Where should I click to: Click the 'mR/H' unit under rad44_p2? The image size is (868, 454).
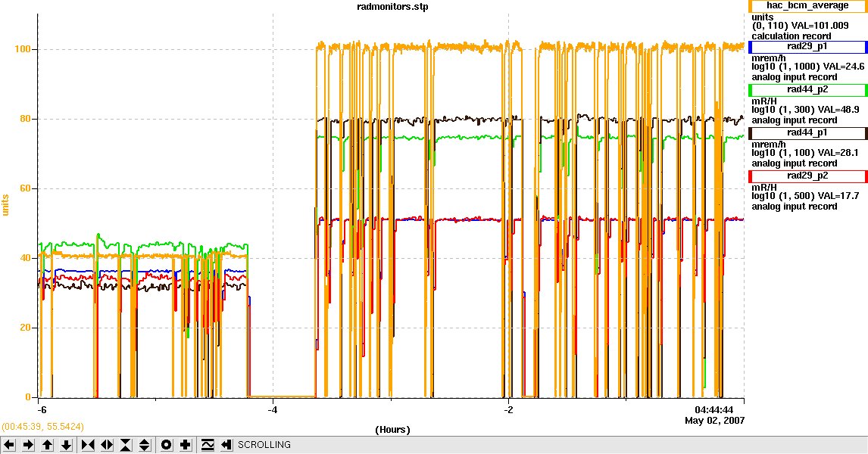764,101
